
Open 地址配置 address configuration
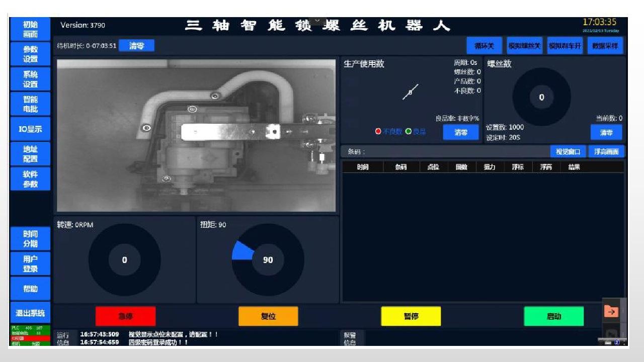tap(30, 154)
